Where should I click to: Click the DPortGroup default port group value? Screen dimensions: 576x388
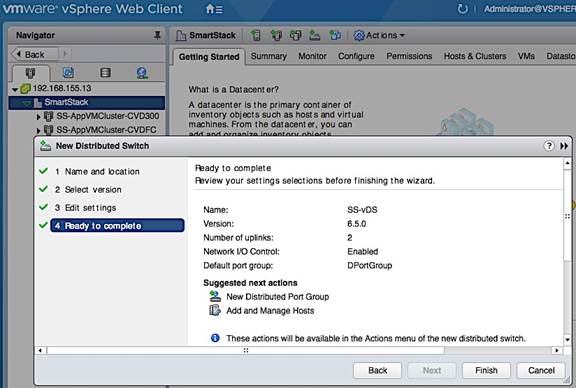(x=370, y=265)
